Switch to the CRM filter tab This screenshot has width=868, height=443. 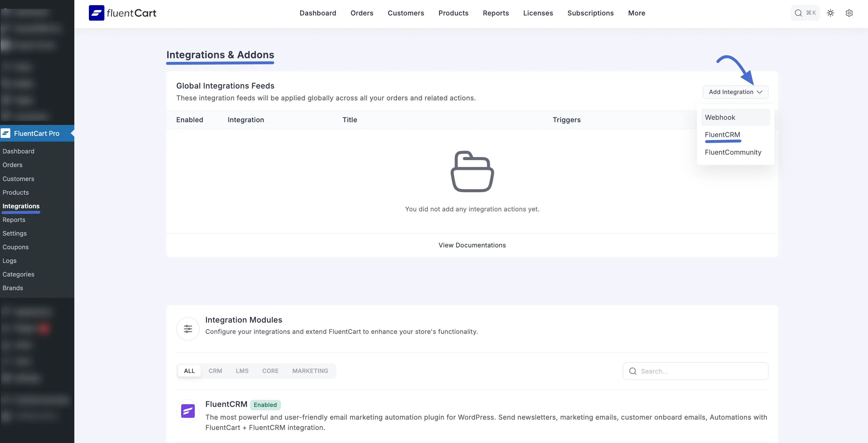[x=215, y=371]
